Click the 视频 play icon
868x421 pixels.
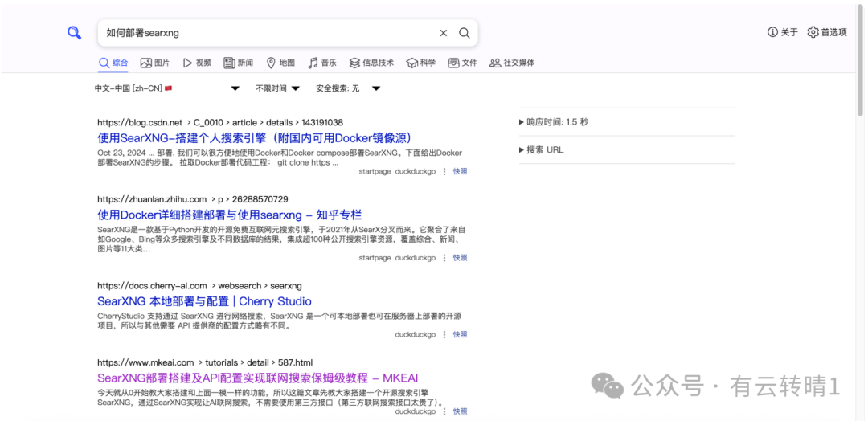click(x=187, y=63)
